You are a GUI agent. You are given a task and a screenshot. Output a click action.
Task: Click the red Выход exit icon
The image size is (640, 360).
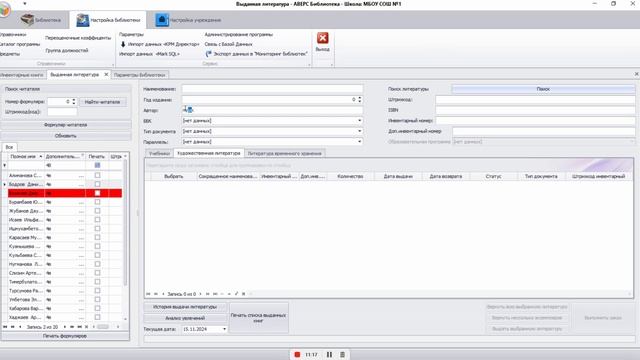pos(322,38)
